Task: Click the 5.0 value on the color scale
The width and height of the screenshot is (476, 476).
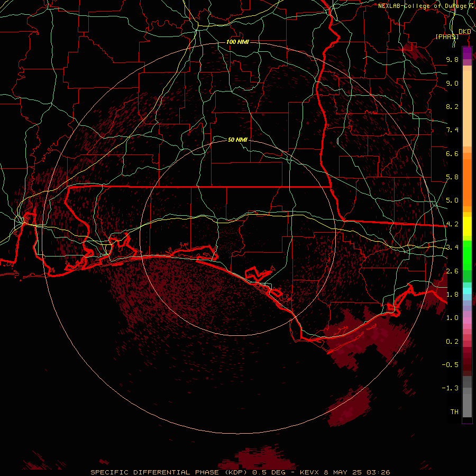Action: [452, 200]
